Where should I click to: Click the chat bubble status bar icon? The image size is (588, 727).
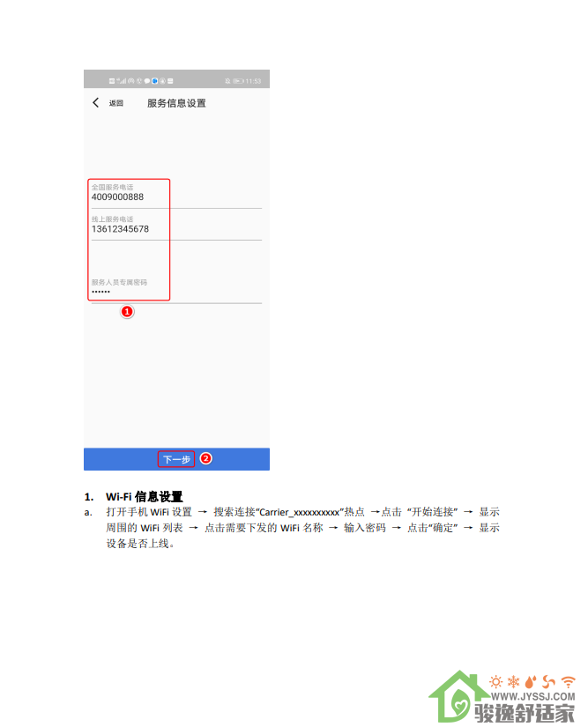tap(147, 81)
